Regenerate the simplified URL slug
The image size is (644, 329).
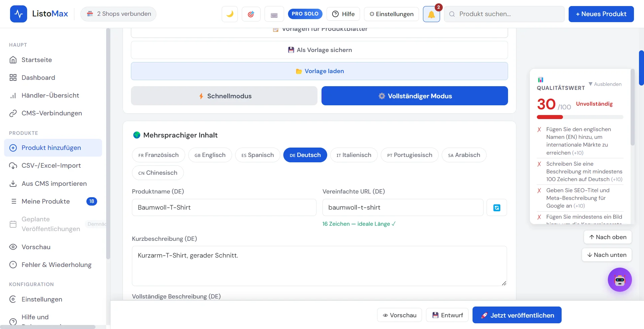click(497, 208)
